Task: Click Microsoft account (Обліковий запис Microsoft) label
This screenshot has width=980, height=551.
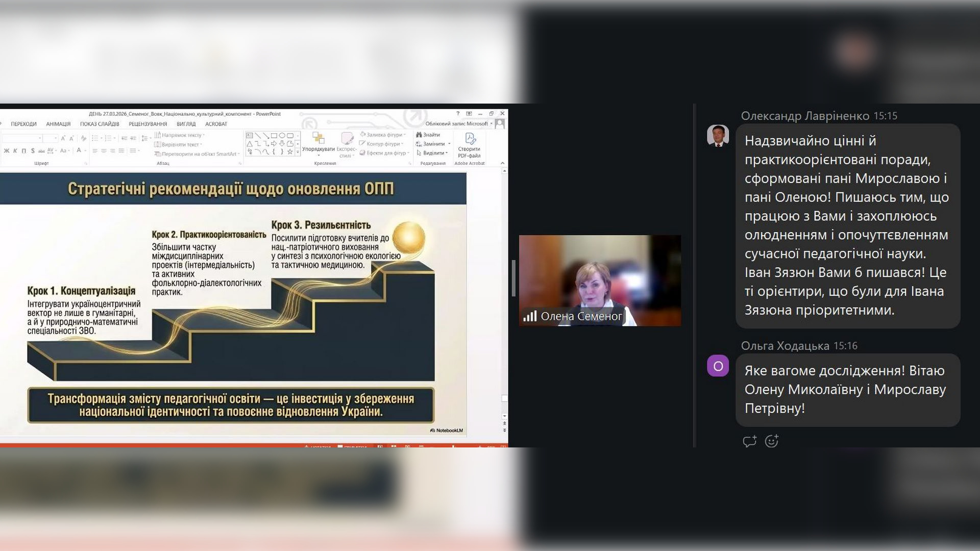Action: pyautogui.click(x=456, y=123)
